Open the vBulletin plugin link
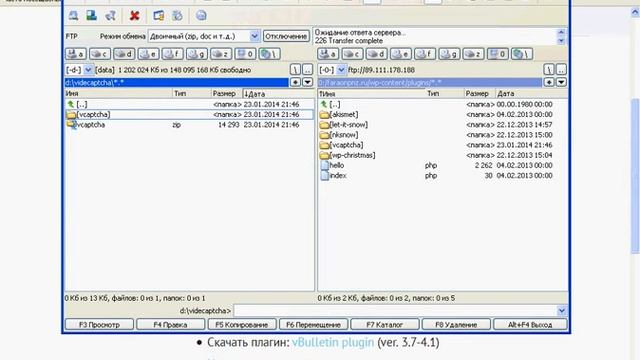Image resolution: width=640 pixels, height=360 pixels. (333, 342)
